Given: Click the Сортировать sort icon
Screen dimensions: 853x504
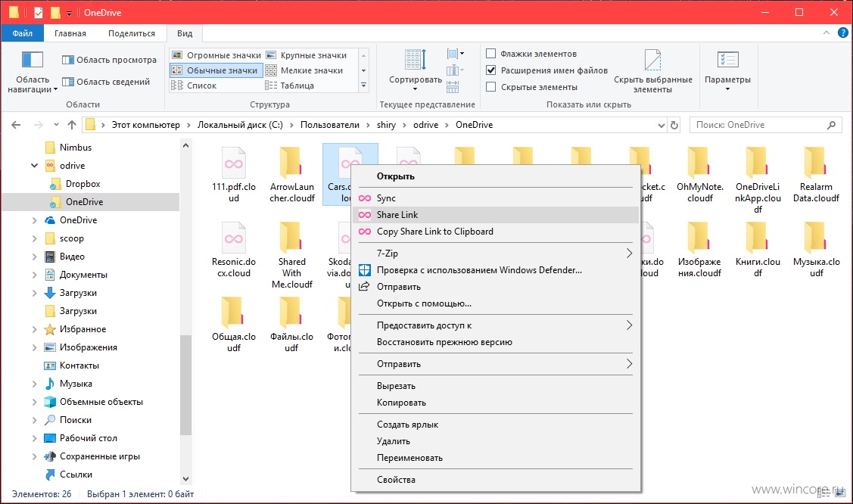Looking at the screenshot, I should (416, 59).
